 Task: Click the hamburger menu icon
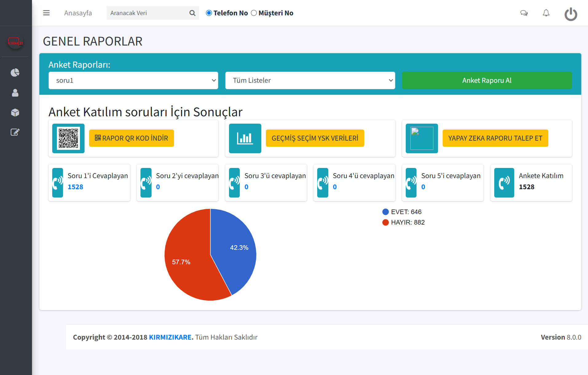[46, 13]
